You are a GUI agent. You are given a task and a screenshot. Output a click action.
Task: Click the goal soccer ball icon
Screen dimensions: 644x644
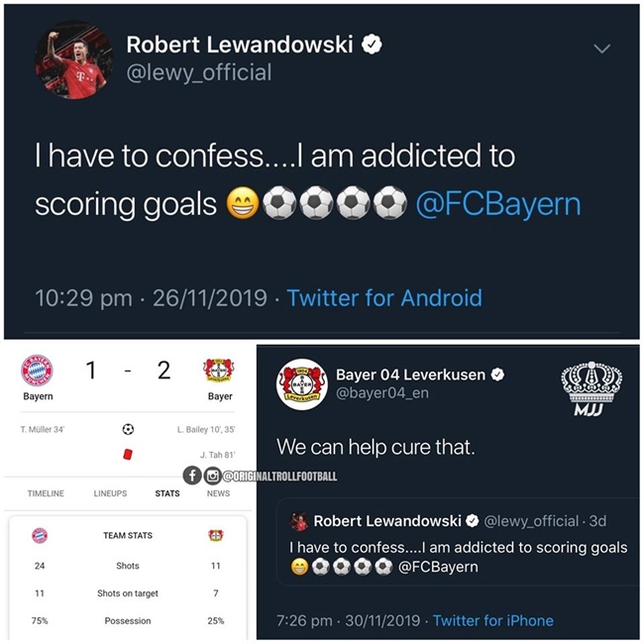[x=128, y=430]
